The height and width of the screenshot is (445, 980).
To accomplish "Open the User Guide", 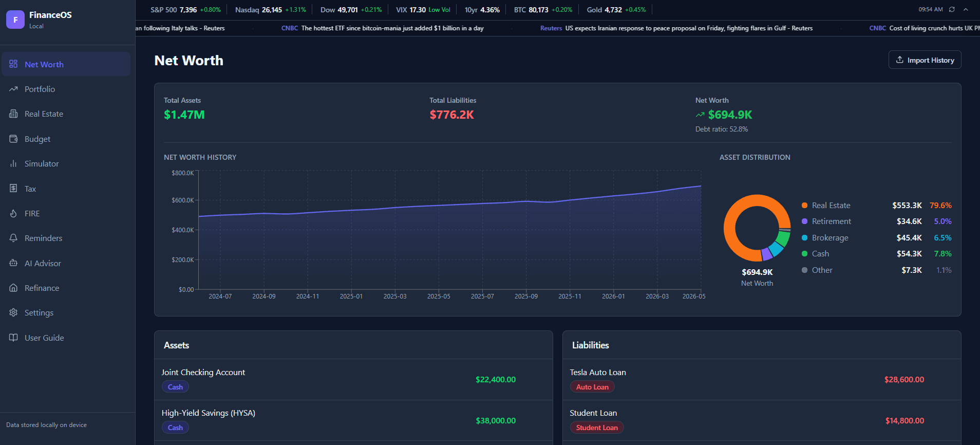I will click(x=66, y=338).
